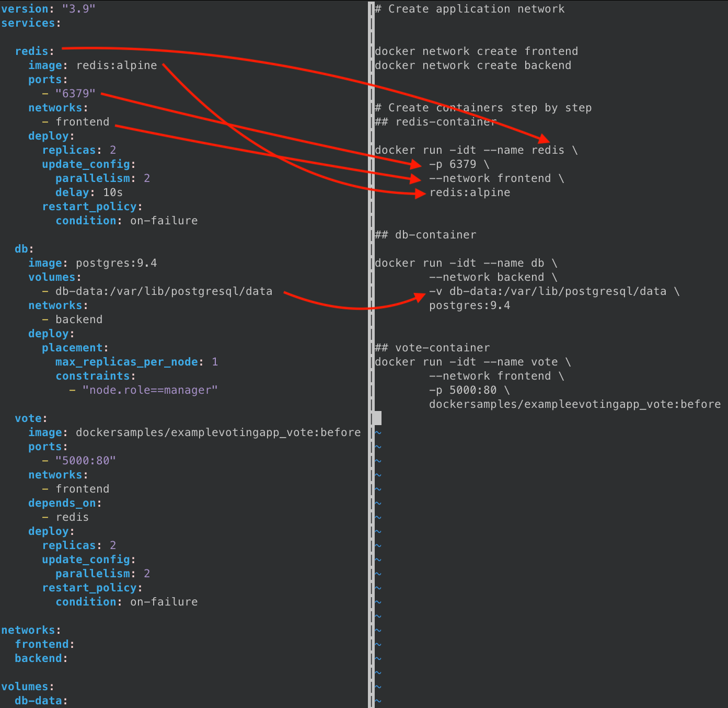This screenshot has width=728, height=708.
Task: Click the 'delay: 10s' line
Action: (x=89, y=192)
